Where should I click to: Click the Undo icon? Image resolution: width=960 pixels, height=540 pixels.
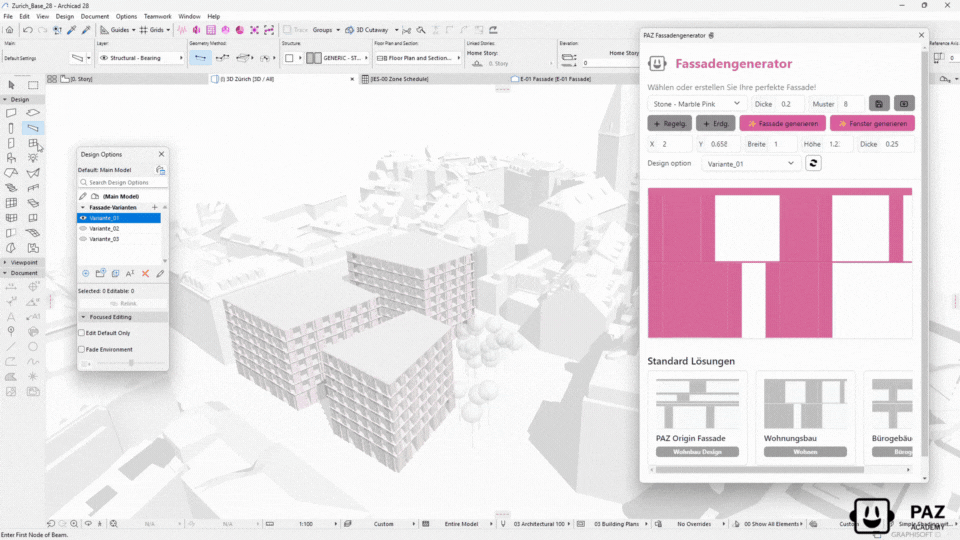pyautogui.click(x=28, y=30)
